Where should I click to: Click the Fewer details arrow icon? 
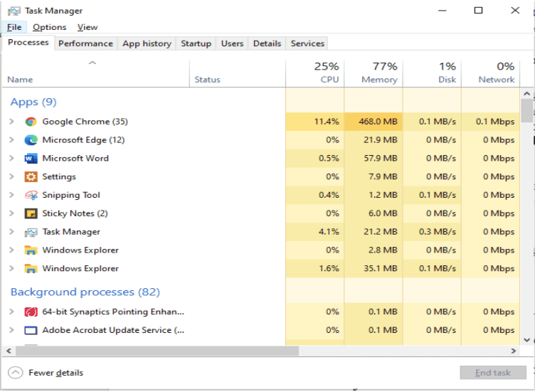click(x=16, y=373)
